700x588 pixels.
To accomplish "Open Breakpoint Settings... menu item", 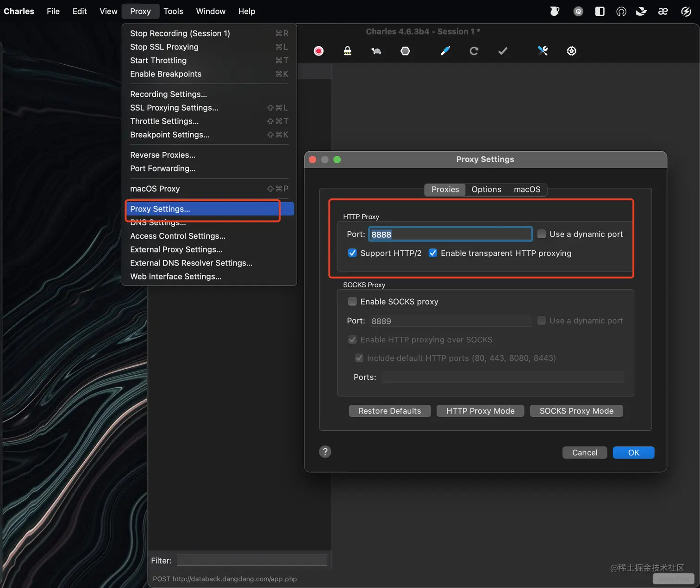I will (209, 135).
